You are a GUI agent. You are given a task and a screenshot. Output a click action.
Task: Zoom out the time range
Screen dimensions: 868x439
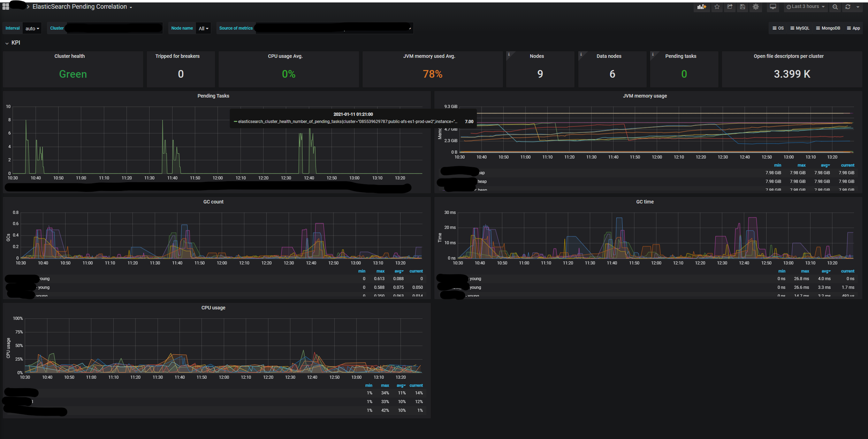coord(835,7)
